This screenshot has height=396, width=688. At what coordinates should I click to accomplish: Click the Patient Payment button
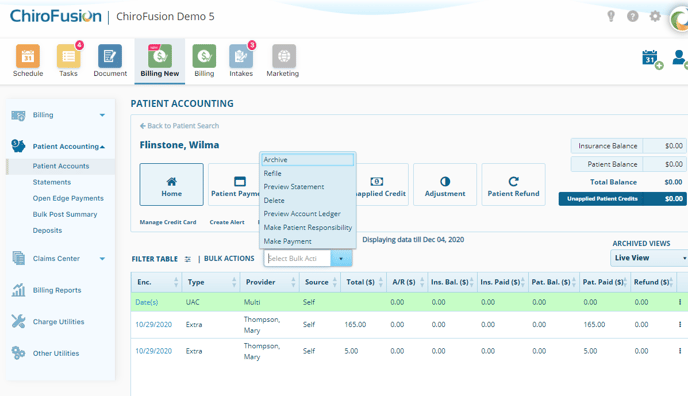(x=234, y=185)
